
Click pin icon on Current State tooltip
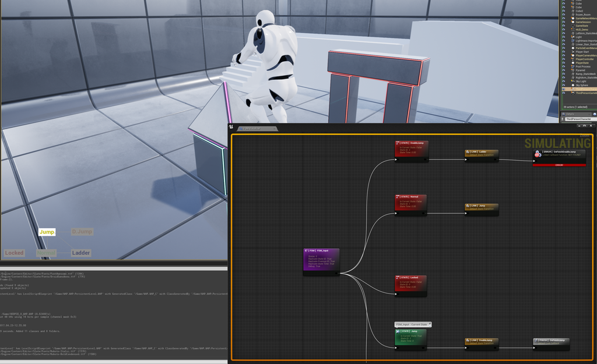click(x=429, y=324)
